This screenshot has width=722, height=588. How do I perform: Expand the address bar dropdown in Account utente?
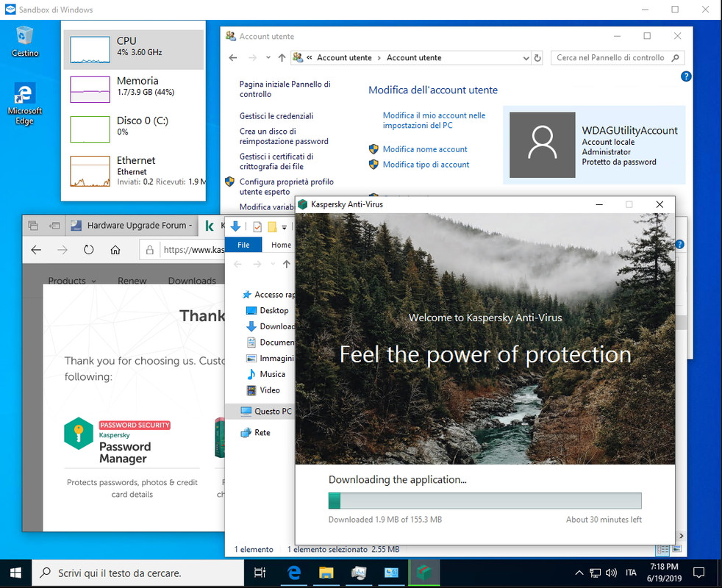526,58
